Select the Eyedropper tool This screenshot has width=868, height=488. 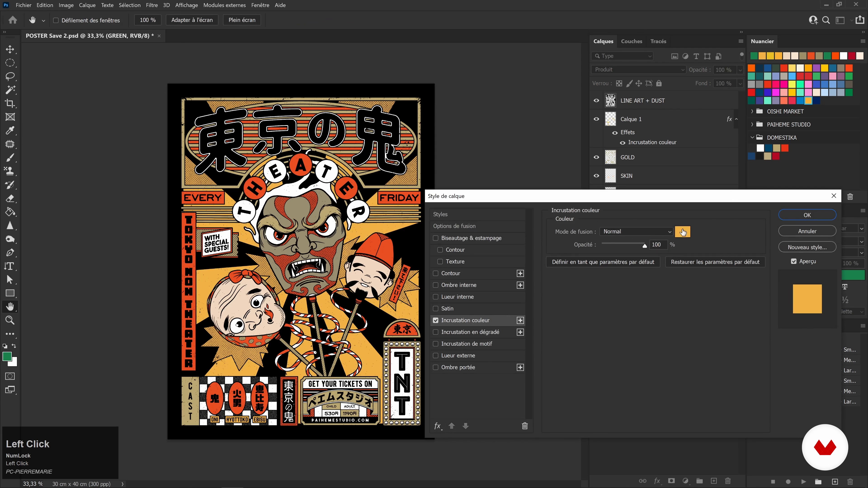pos(10,131)
